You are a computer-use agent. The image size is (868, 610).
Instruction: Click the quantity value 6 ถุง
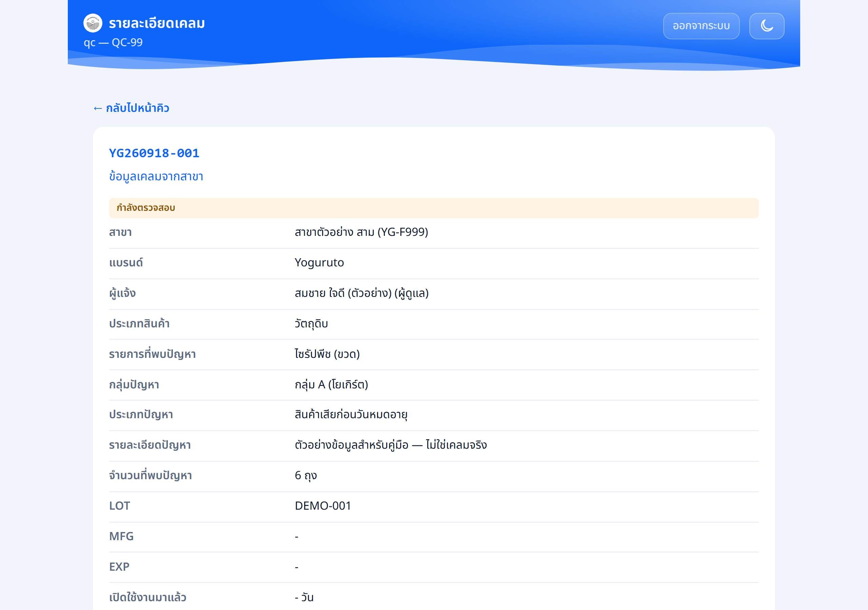[305, 476]
